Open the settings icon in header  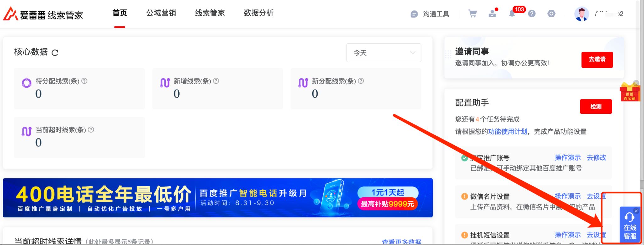(x=551, y=14)
